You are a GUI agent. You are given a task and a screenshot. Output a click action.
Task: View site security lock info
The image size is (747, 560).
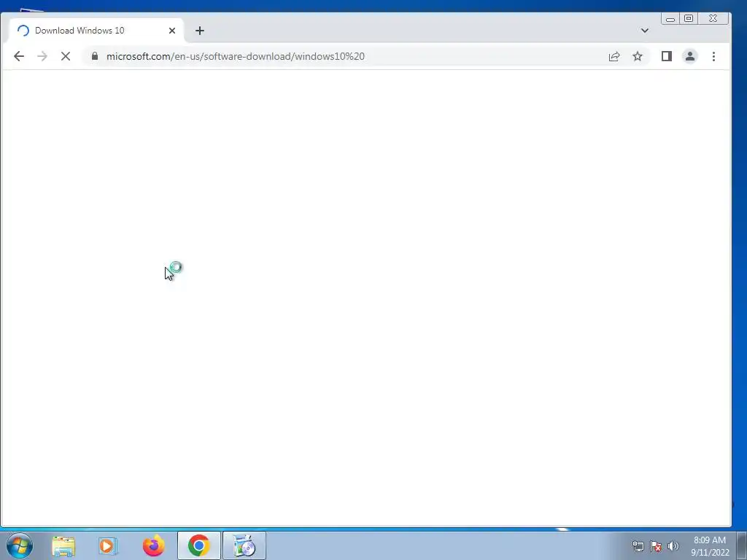point(94,56)
